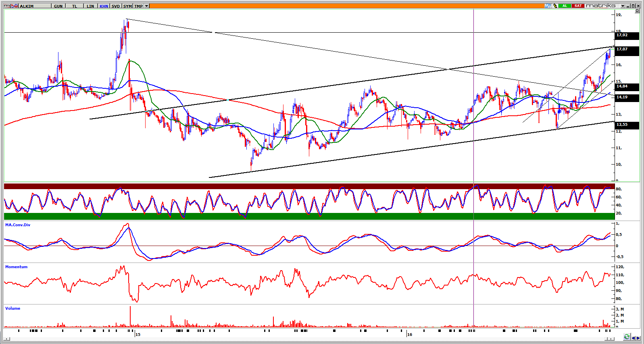Click the 12,55 price label
Image resolution: width=644 pixels, height=344 pixels.
(x=627, y=125)
